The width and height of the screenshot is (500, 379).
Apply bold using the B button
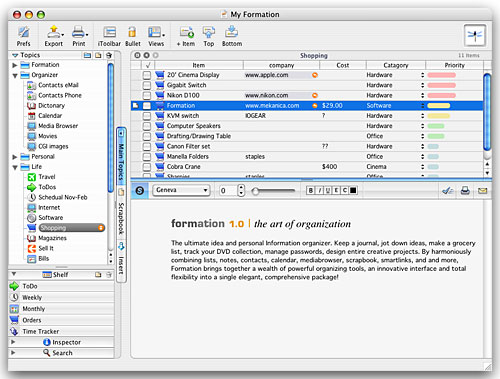(311, 190)
